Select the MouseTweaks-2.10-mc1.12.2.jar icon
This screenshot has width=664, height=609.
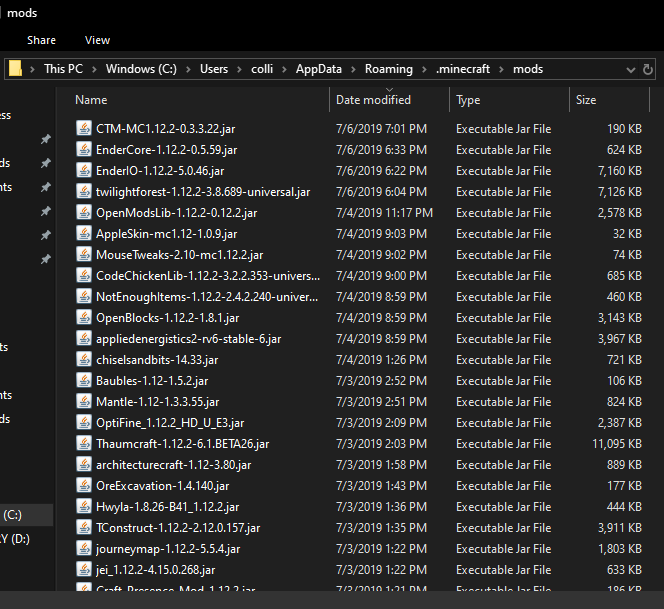pyautogui.click(x=84, y=254)
